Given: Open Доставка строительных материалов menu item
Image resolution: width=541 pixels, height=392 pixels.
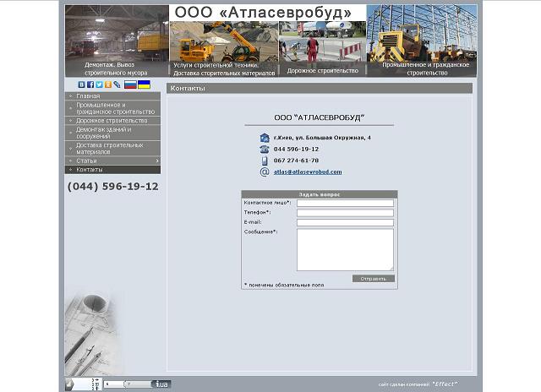Looking at the screenshot, I should pos(112,149).
